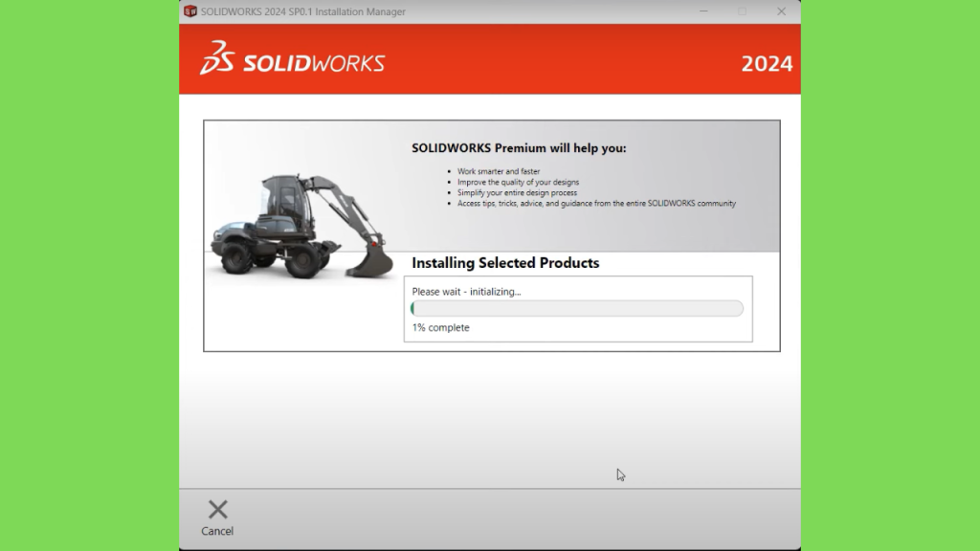Click the 'Installing Selected Products' heading
This screenshot has height=551, width=980.
pyautogui.click(x=505, y=263)
